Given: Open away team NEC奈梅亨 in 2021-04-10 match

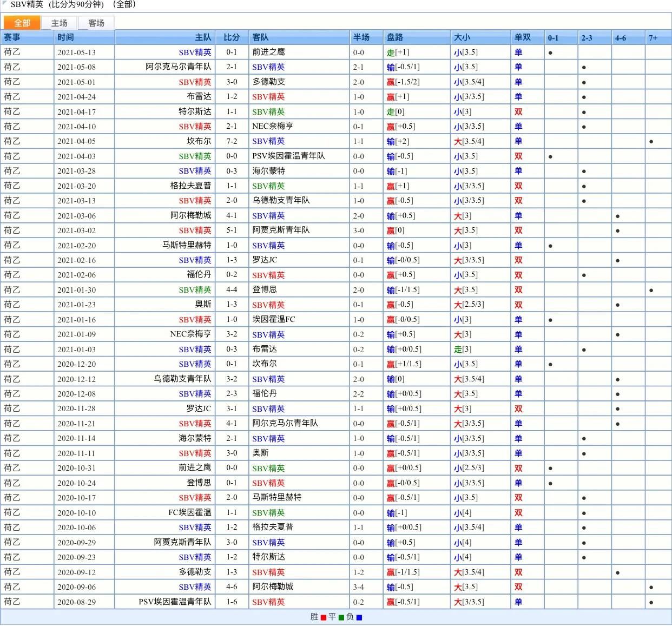Looking at the screenshot, I should [x=273, y=127].
